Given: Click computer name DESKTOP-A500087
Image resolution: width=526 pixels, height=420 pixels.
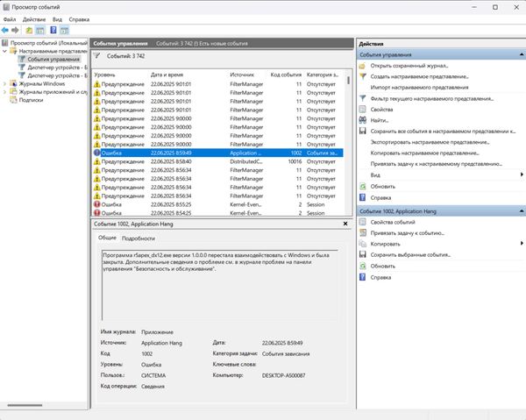Looking at the screenshot, I should click(283, 375).
